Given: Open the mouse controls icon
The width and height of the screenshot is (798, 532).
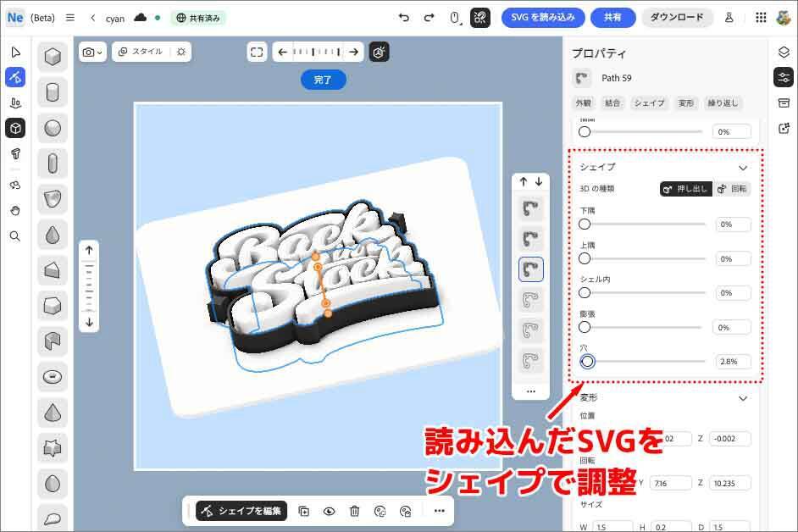Looking at the screenshot, I should click(x=456, y=18).
